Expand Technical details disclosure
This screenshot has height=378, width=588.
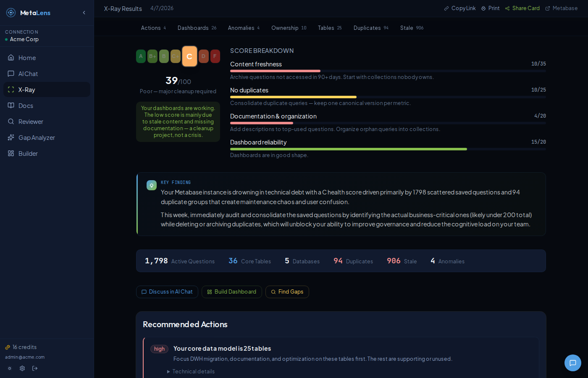tap(191, 372)
